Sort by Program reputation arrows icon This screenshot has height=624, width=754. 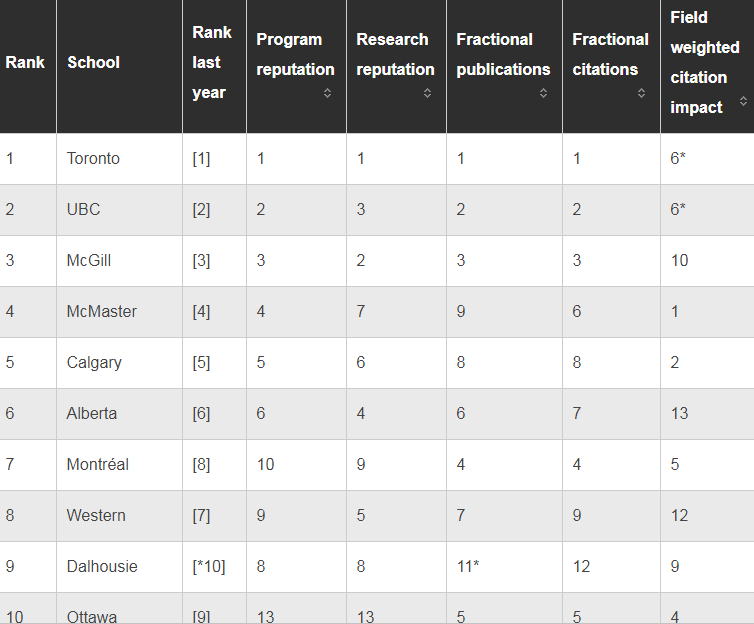click(x=327, y=93)
